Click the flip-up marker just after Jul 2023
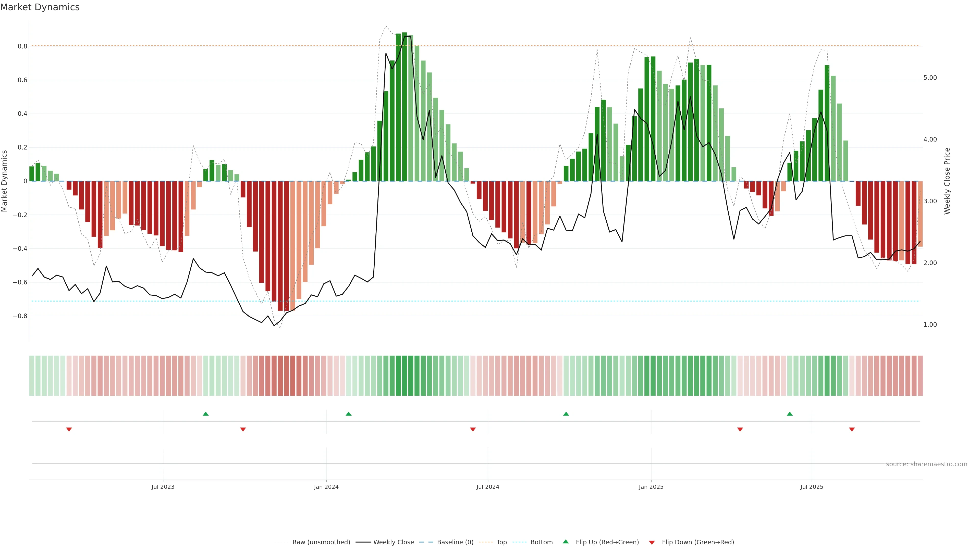Screen dimensions: 980x551 coord(206,414)
